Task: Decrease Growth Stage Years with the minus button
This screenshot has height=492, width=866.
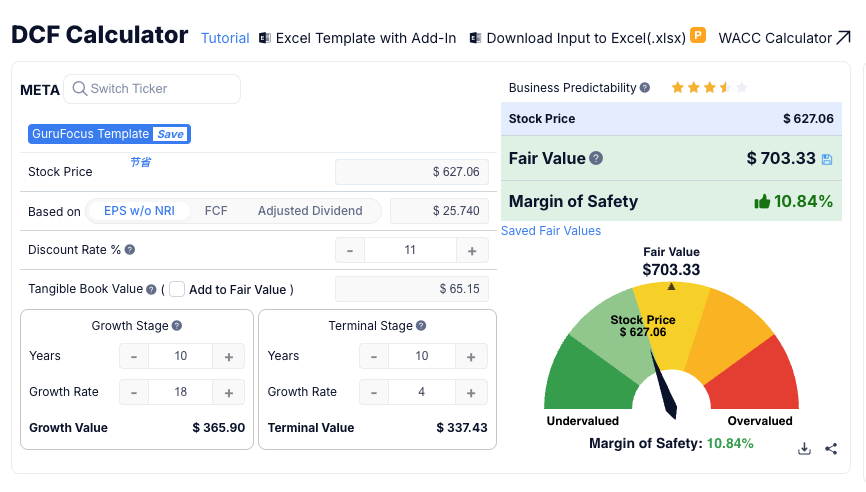Action: 134,357
